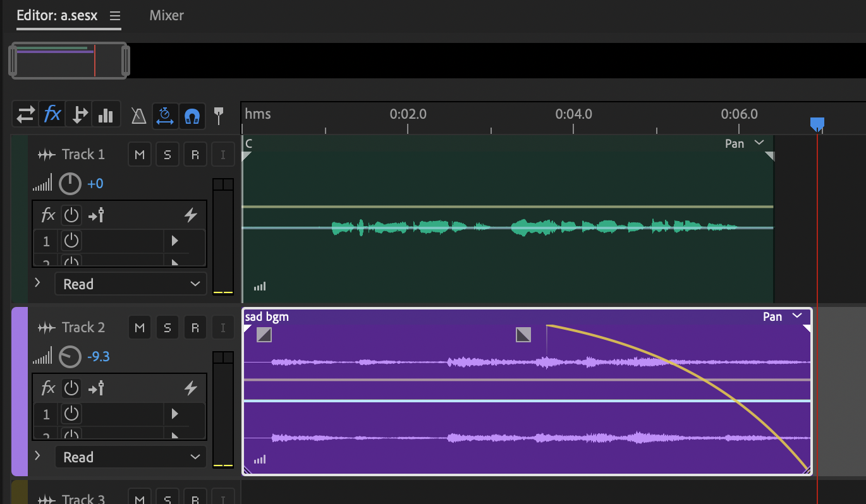Click the right handle of zoom navigator
866x504 pixels.
(125, 61)
